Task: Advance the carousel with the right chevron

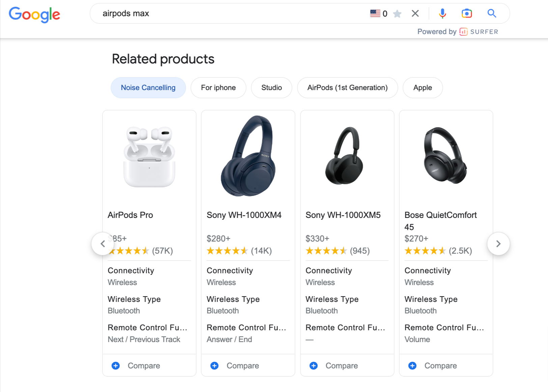Action: (x=498, y=244)
